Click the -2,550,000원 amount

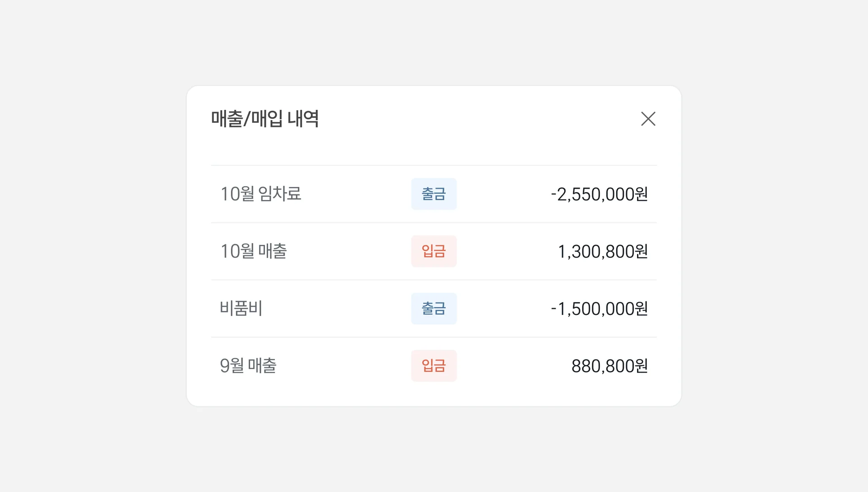click(x=599, y=194)
